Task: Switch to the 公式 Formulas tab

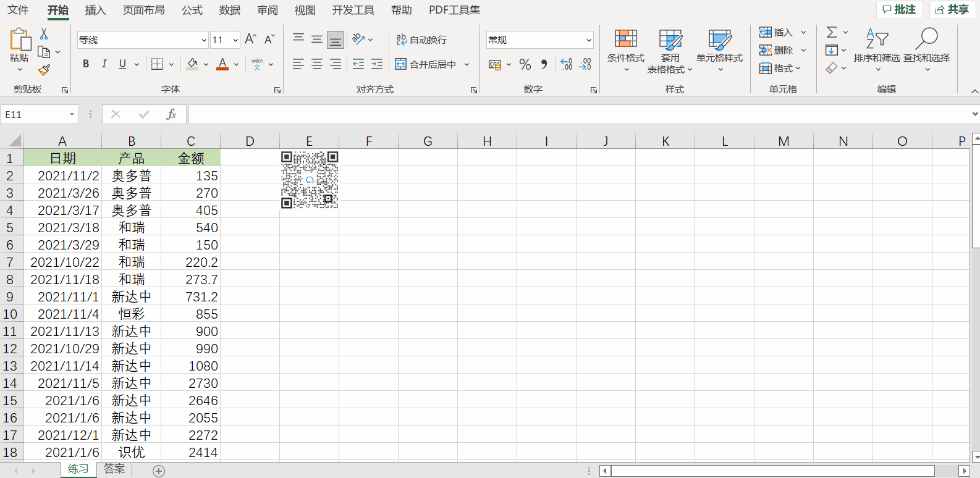Action: click(192, 10)
